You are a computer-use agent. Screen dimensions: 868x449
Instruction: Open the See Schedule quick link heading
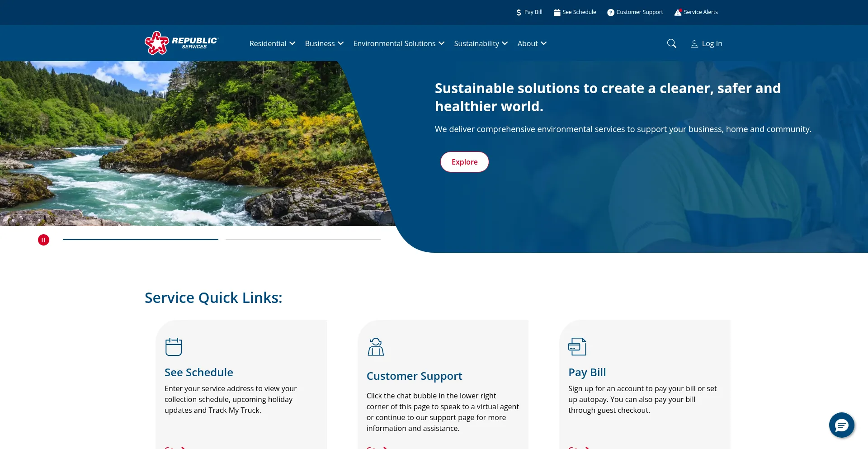(x=199, y=372)
